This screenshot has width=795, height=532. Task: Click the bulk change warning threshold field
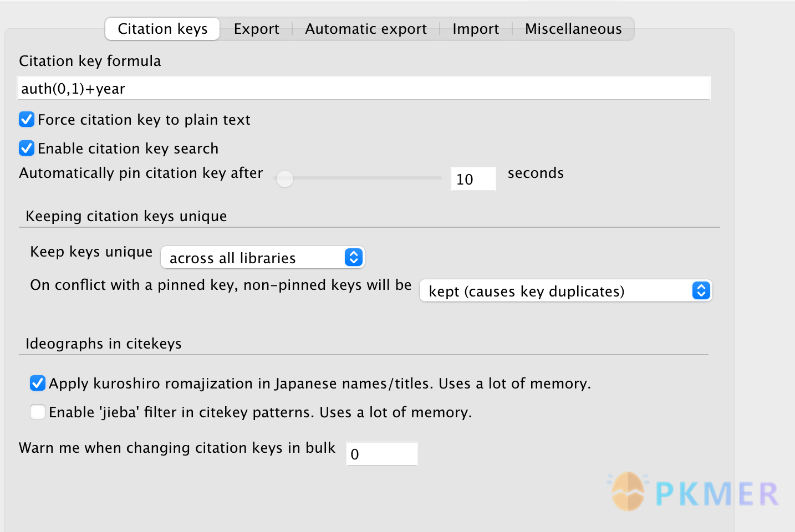pyautogui.click(x=381, y=453)
